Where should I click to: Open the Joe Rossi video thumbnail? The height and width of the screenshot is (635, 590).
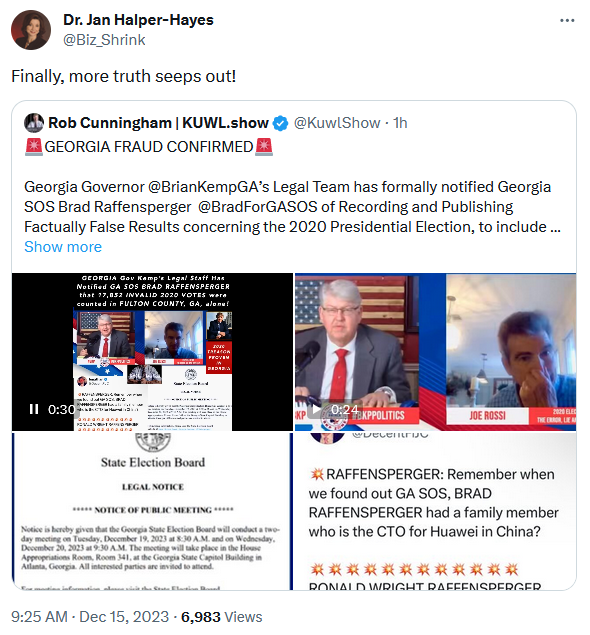click(435, 352)
